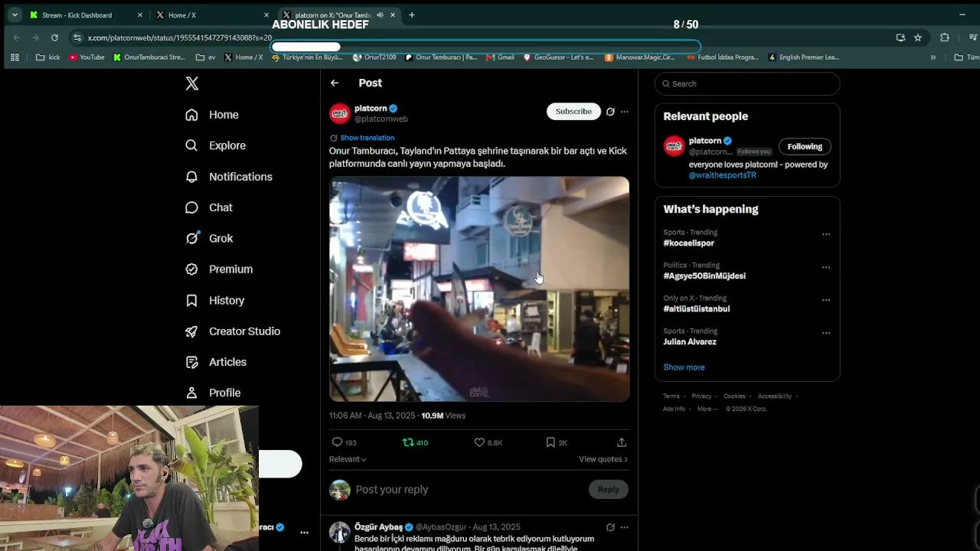The width and height of the screenshot is (980, 551).
Task: Open the @wraithesportsTR mention link
Action: tap(722, 175)
